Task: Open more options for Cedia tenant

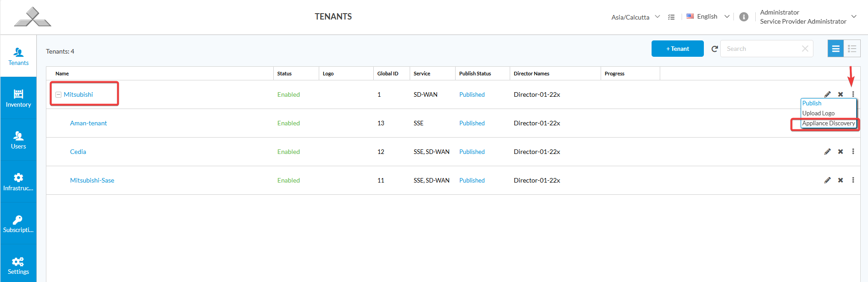Action: tap(853, 152)
